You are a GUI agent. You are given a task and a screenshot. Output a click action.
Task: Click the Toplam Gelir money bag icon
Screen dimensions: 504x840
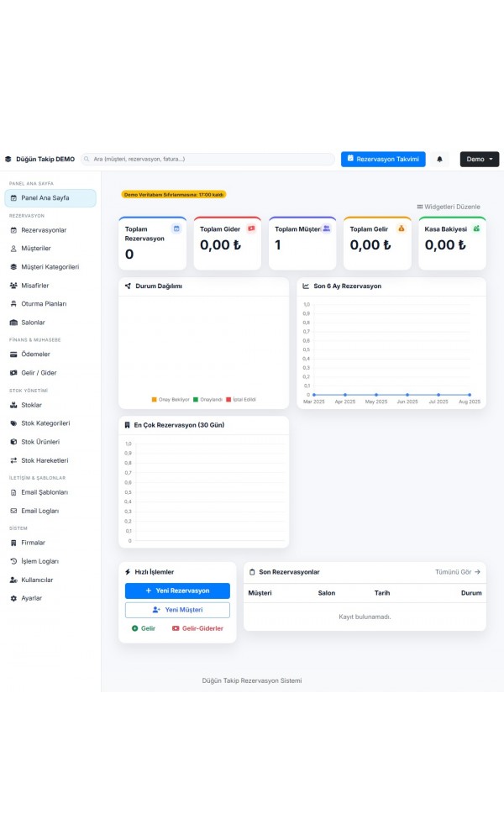coord(402,228)
